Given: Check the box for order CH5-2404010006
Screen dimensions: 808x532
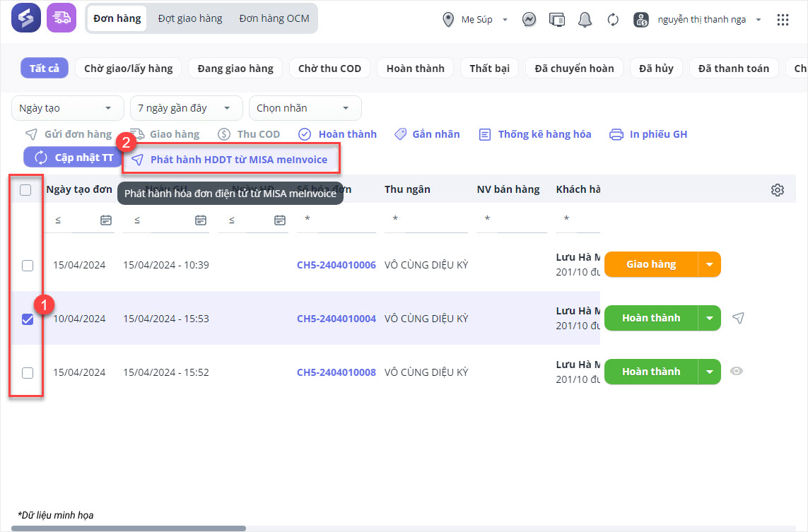Looking at the screenshot, I should (28, 266).
